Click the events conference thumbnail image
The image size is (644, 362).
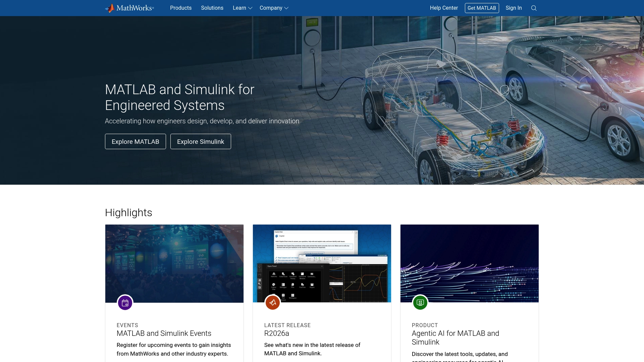[x=174, y=263]
